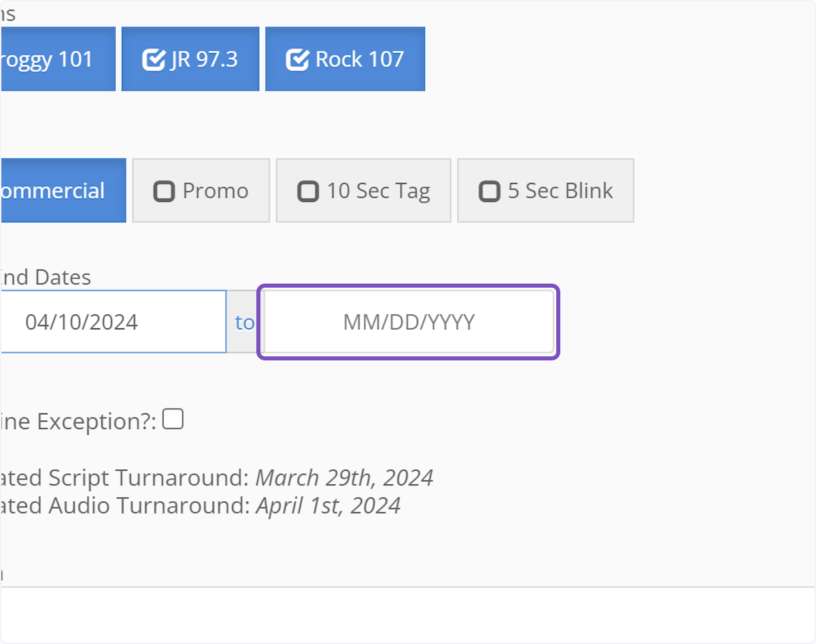Click the Deadline Exception label text
This screenshot has height=644, width=816.
(78, 422)
